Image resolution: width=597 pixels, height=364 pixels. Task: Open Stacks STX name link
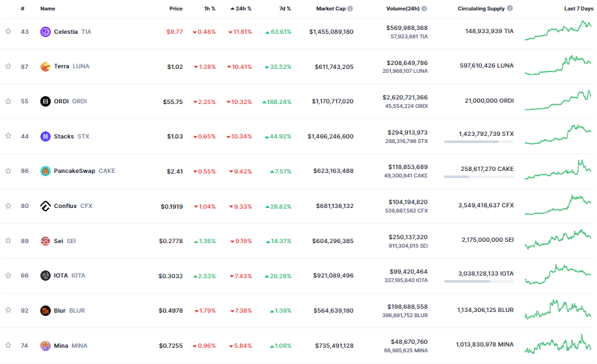pyautogui.click(x=71, y=136)
